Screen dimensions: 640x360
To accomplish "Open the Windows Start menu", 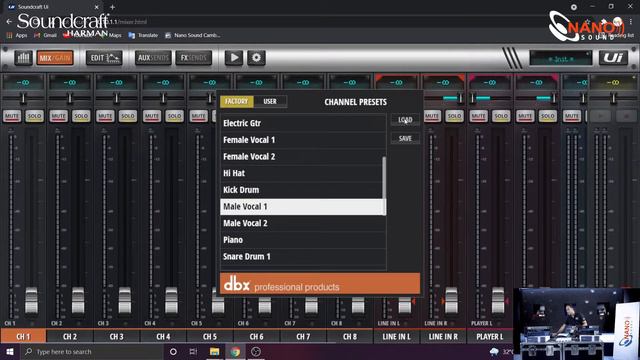I will (x=10, y=351).
